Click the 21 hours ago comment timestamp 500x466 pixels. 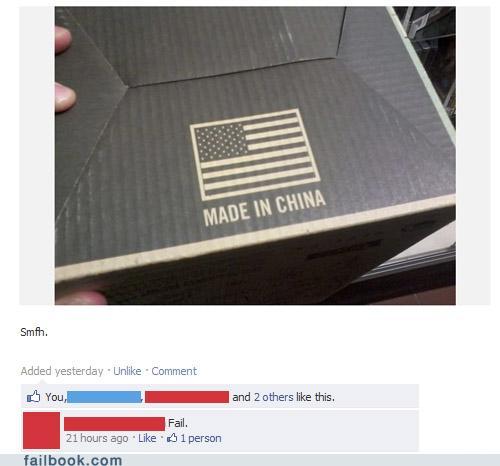coord(97,438)
